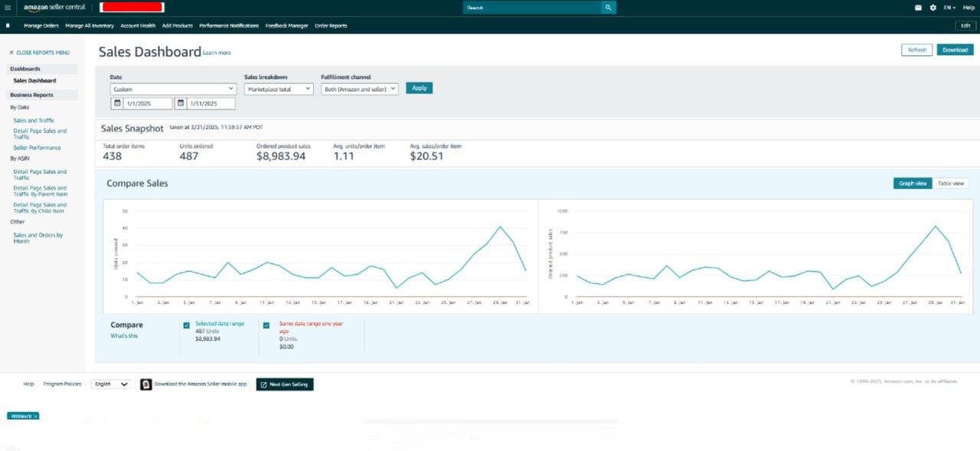Click the Ordered product sales value $8,983.94
Image resolution: width=980 pixels, height=451 pixels.
point(281,156)
